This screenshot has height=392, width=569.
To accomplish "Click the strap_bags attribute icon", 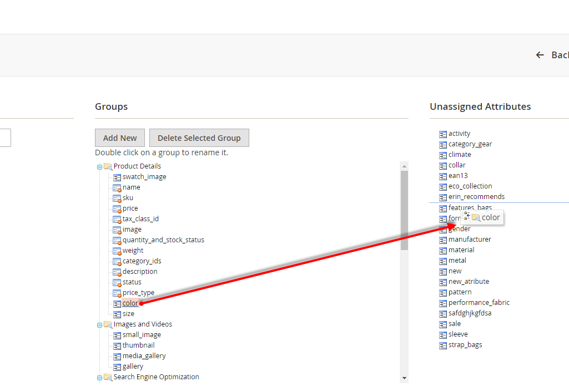I will [x=442, y=345].
